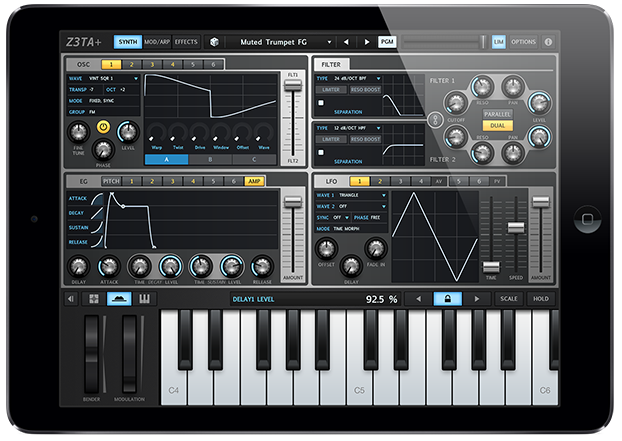This screenshot has height=441, width=622.
Task: Toggle keyboard lock icon
Action: tap(448, 299)
